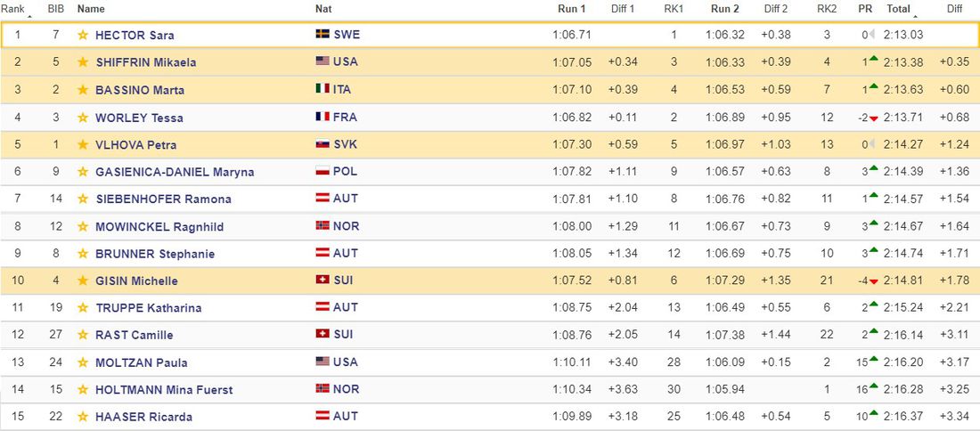
Task: Click the Poland flag beside POL
Action: [323, 172]
